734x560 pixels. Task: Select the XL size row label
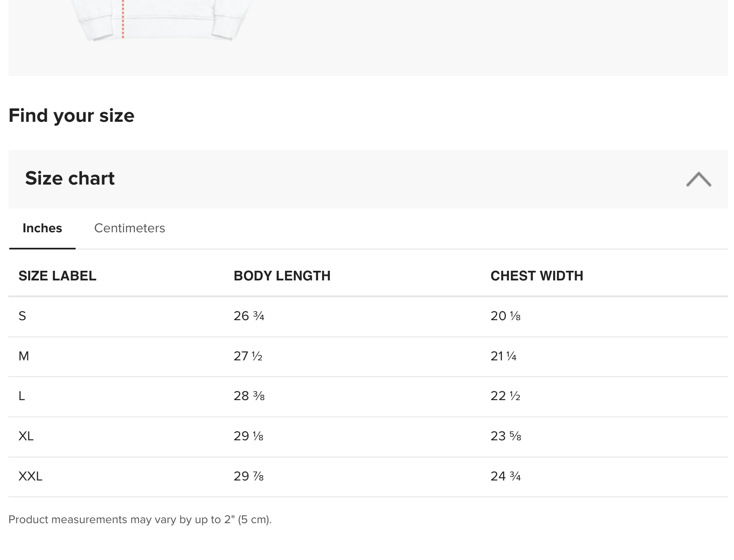coord(26,436)
